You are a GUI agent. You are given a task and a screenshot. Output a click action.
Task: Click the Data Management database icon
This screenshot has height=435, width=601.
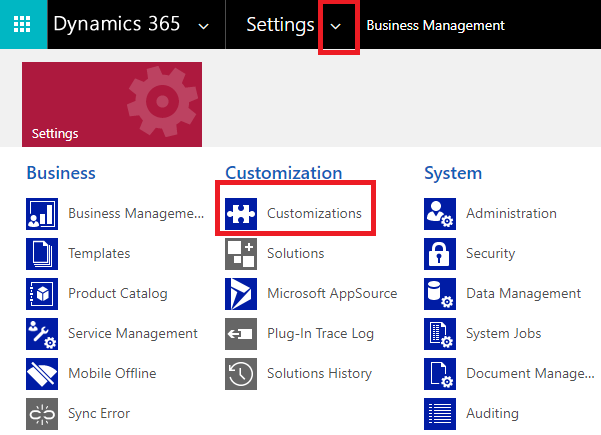pyautogui.click(x=440, y=294)
